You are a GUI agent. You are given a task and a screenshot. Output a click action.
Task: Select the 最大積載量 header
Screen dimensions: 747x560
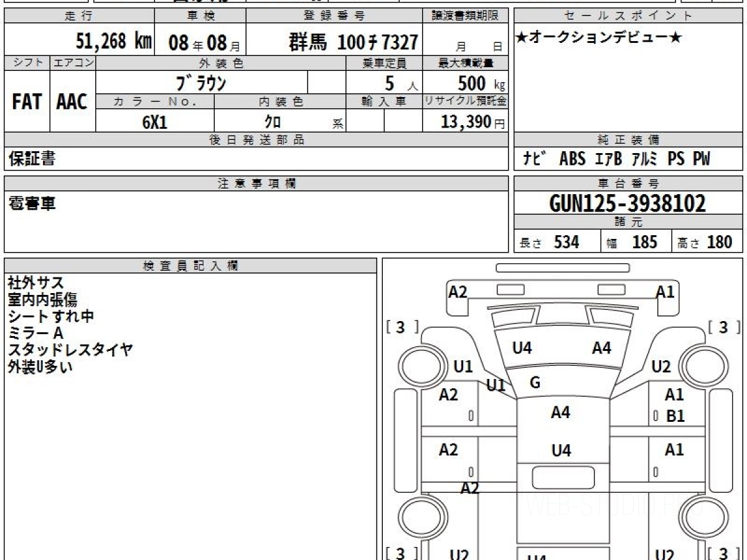pyautogui.click(x=466, y=63)
